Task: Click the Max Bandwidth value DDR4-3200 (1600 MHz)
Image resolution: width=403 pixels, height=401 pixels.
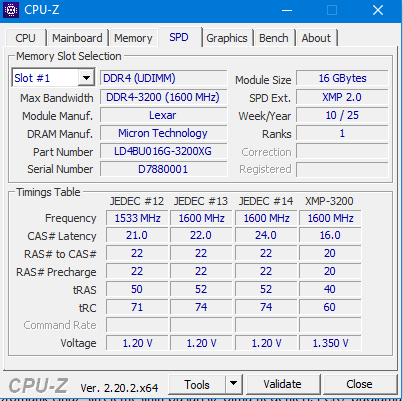Action: pos(164,97)
